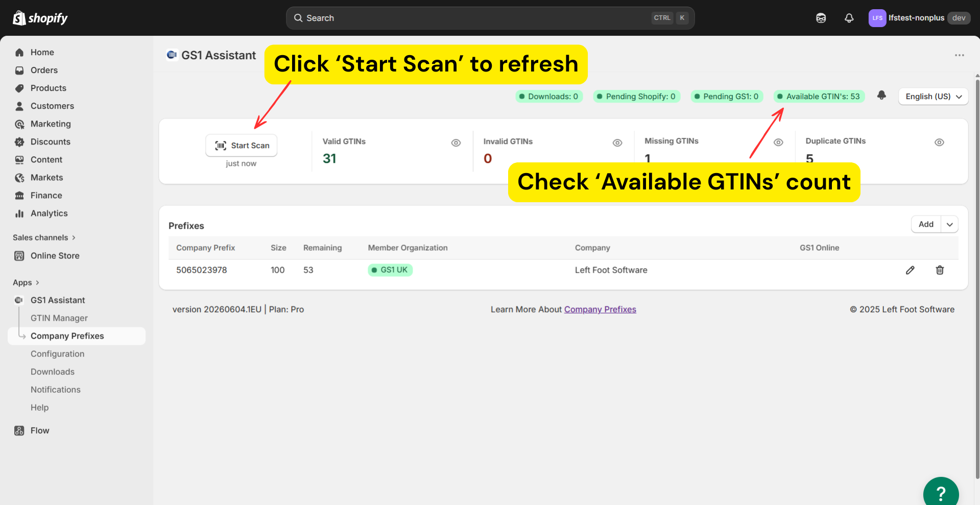Click the Downloads: 0 status badge
The width and height of the screenshot is (980, 505).
[x=549, y=97]
